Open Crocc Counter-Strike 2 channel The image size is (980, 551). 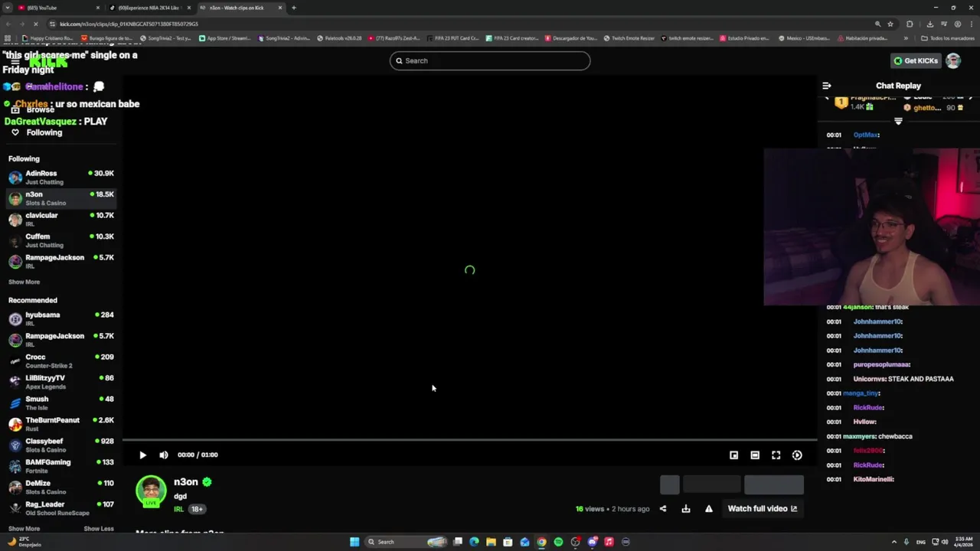tap(61, 361)
